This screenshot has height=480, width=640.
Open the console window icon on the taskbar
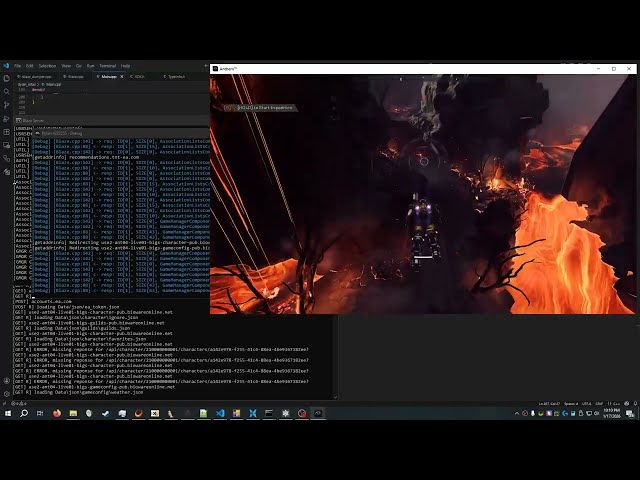269,413
